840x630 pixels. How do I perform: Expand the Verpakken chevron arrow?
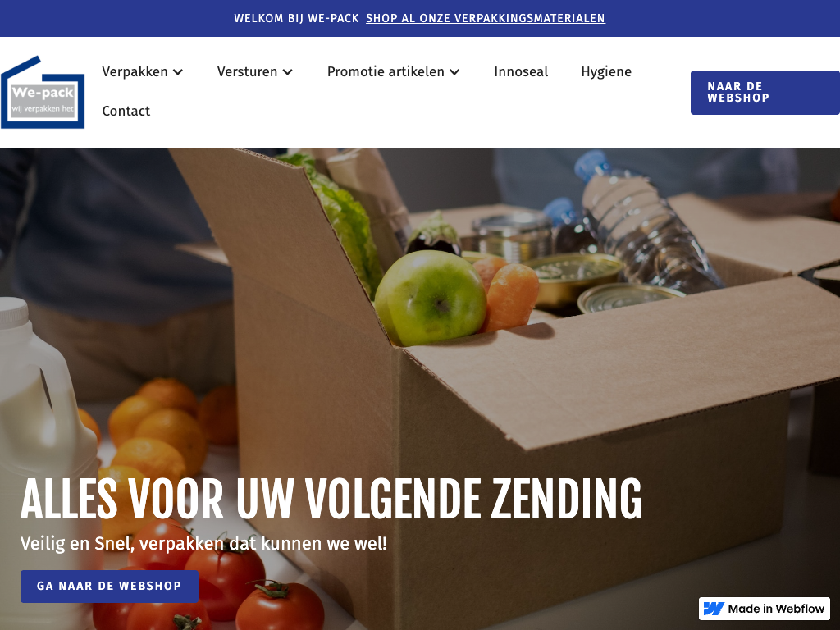pos(178,72)
